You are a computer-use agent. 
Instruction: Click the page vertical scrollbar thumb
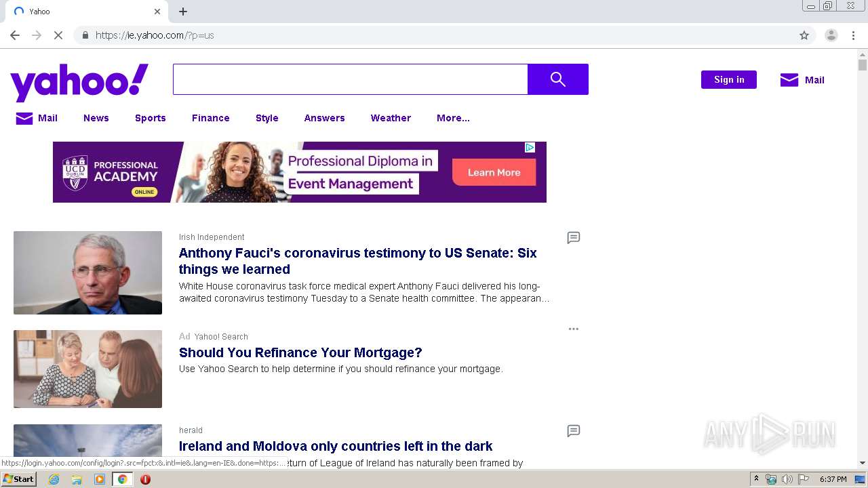pyautogui.click(x=863, y=65)
